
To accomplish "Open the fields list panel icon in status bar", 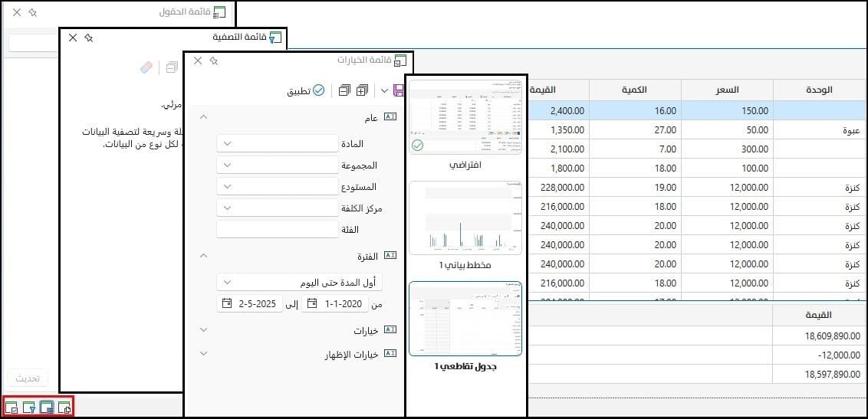I will point(11,408).
